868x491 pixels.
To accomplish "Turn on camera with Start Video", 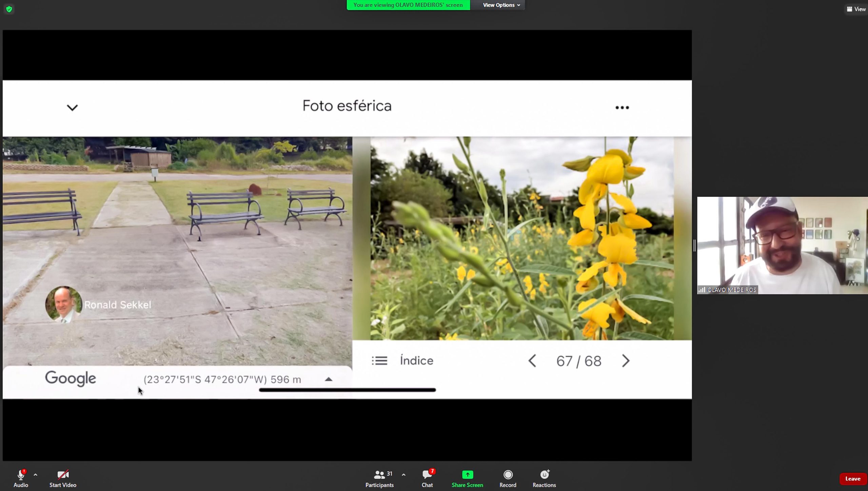I will [x=63, y=478].
